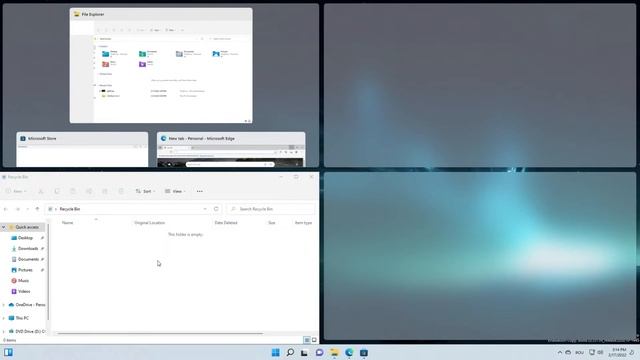Image resolution: width=640 pixels, height=360 pixels.
Task: Click the Cut icon in Recycle Bin toolbar
Action: point(41,191)
